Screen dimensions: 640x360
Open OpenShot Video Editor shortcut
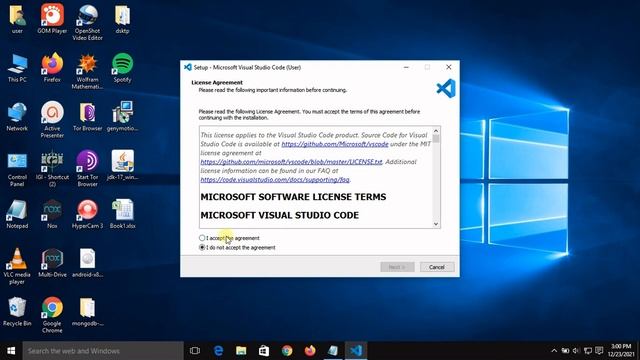(87, 22)
